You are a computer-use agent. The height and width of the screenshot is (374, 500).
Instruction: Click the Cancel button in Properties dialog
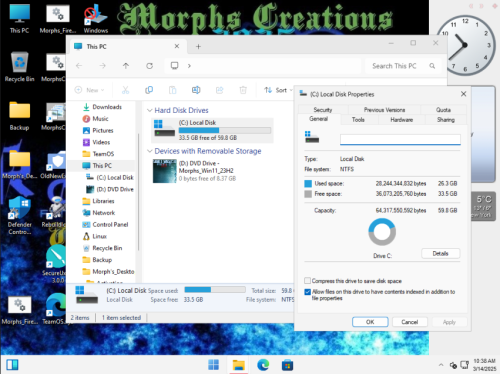coord(409,322)
